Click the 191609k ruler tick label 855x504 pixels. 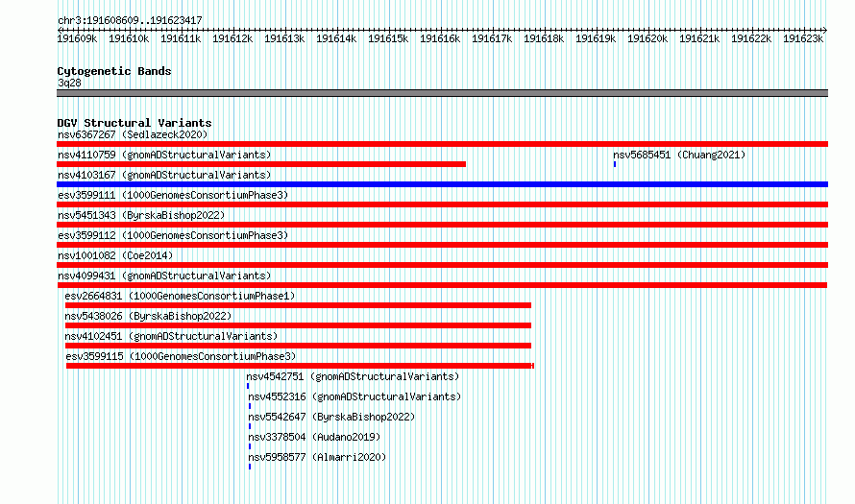coord(77,38)
